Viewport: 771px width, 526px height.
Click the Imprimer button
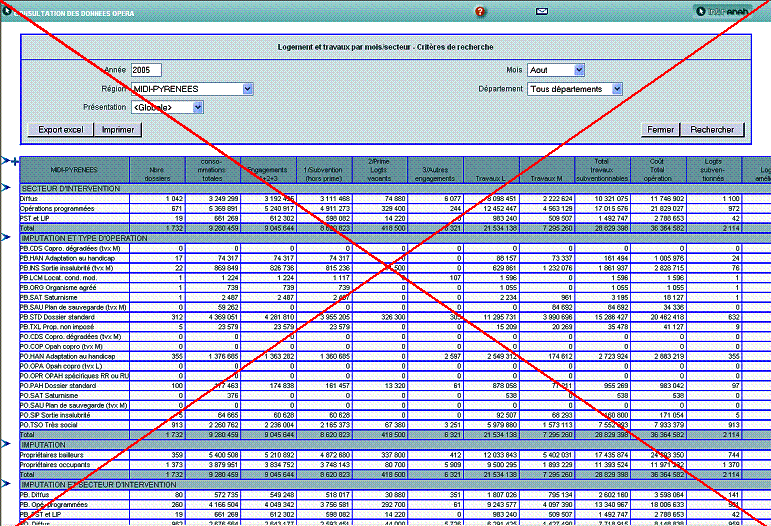pyautogui.click(x=118, y=130)
